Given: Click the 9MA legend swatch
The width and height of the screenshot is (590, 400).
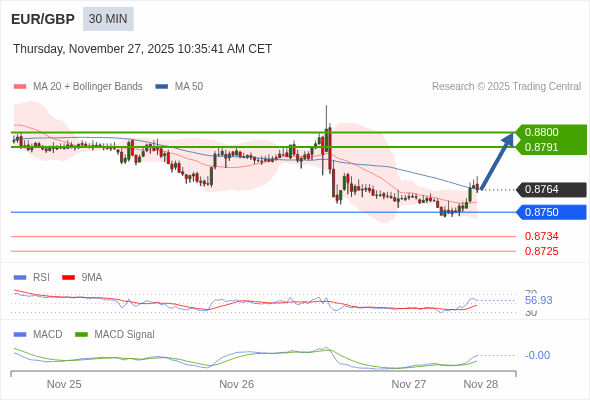Looking at the screenshot, I should [x=68, y=278].
